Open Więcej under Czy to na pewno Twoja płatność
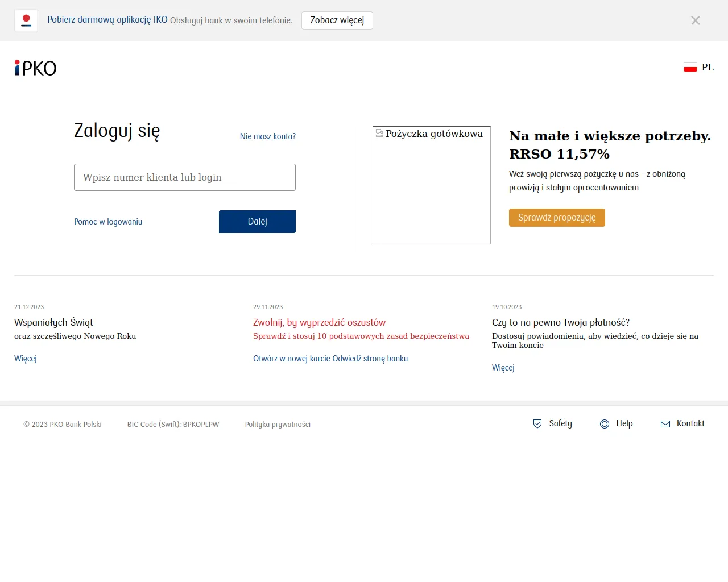Image resolution: width=728 pixels, height=582 pixels. [x=503, y=368]
